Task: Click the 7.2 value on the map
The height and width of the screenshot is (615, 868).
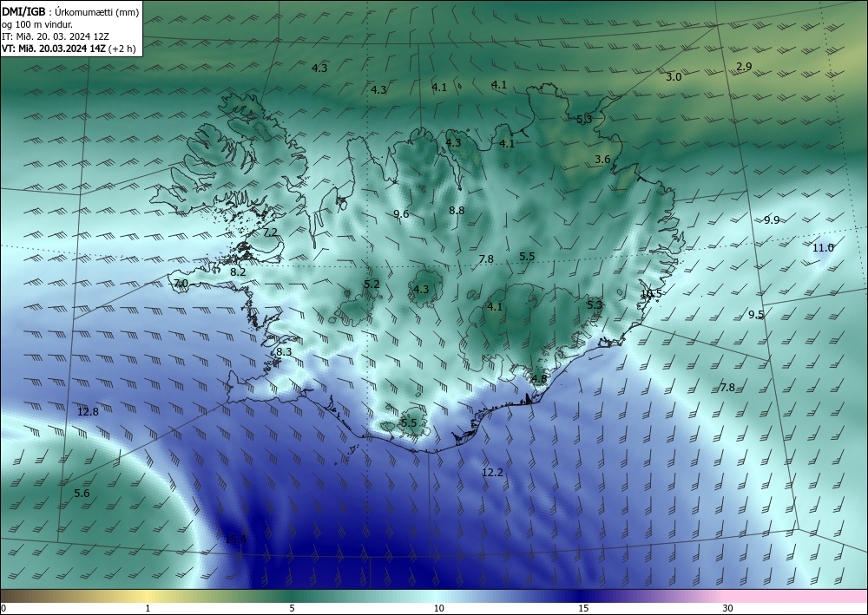Action: tap(270, 232)
